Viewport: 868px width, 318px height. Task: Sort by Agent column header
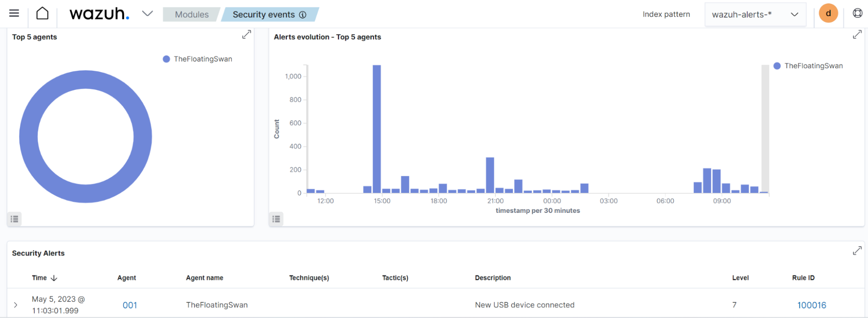[x=127, y=278]
